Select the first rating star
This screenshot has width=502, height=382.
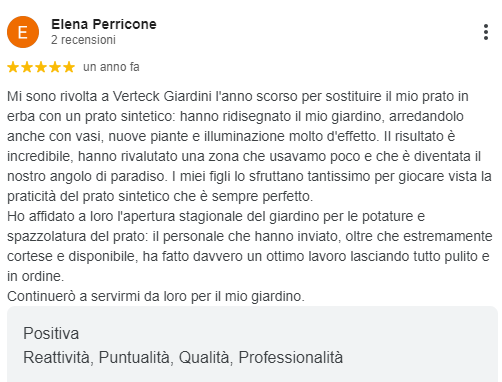tap(13, 67)
